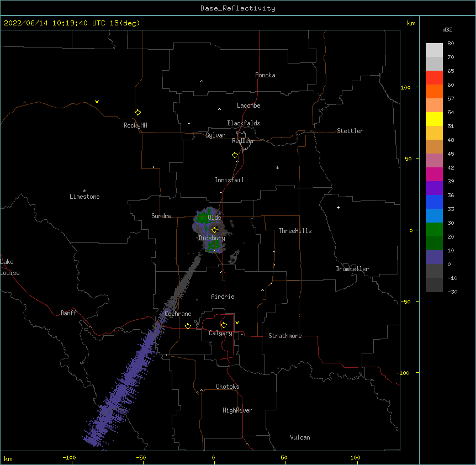The height and width of the screenshot is (465, 476).
Task: Click the dBZ legend heading
Action: click(447, 29)
